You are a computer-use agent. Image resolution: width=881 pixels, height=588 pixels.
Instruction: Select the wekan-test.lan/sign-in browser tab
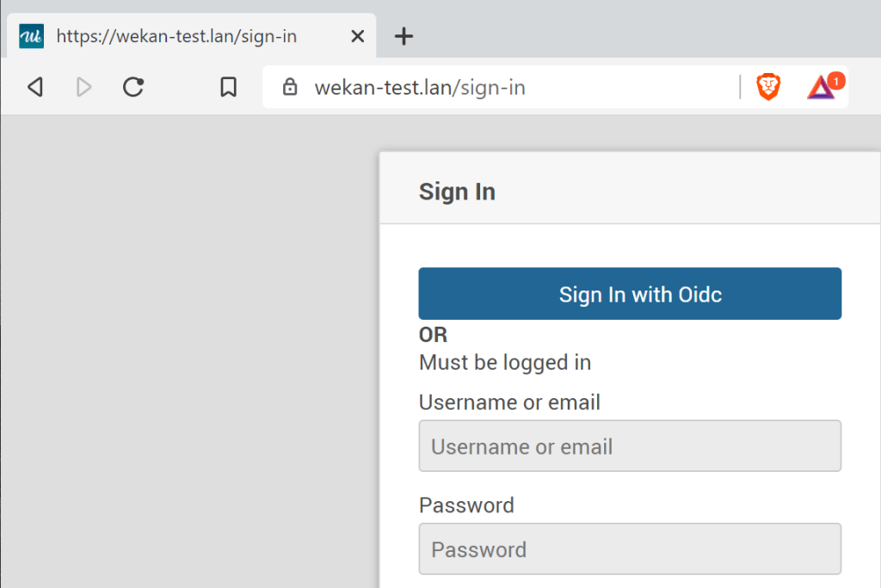click(x=176, y=36)
